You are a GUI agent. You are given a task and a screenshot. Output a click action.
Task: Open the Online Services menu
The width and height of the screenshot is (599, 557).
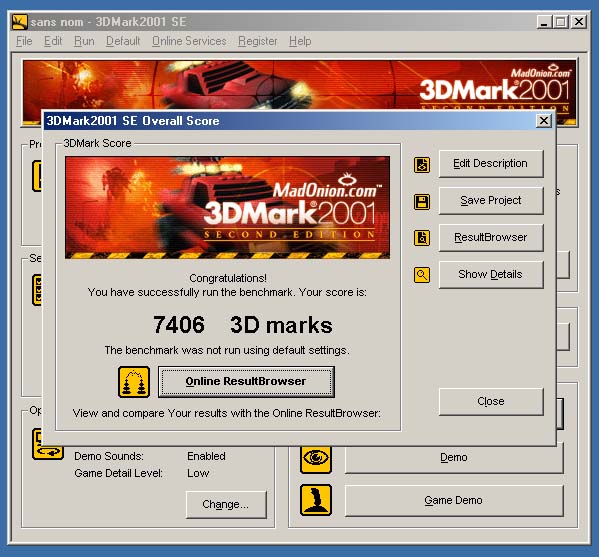(x=189, y=41)
